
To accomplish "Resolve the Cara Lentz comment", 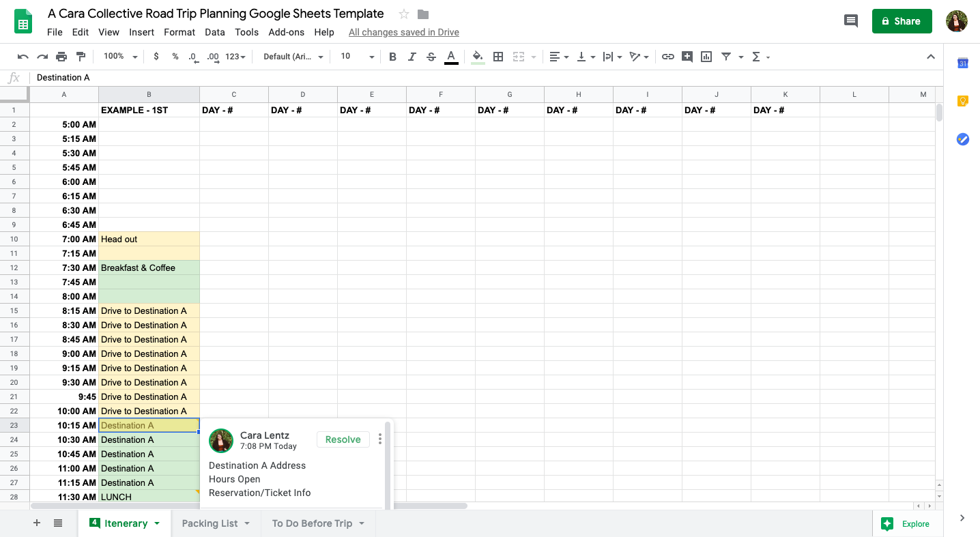I will [343, 439].
